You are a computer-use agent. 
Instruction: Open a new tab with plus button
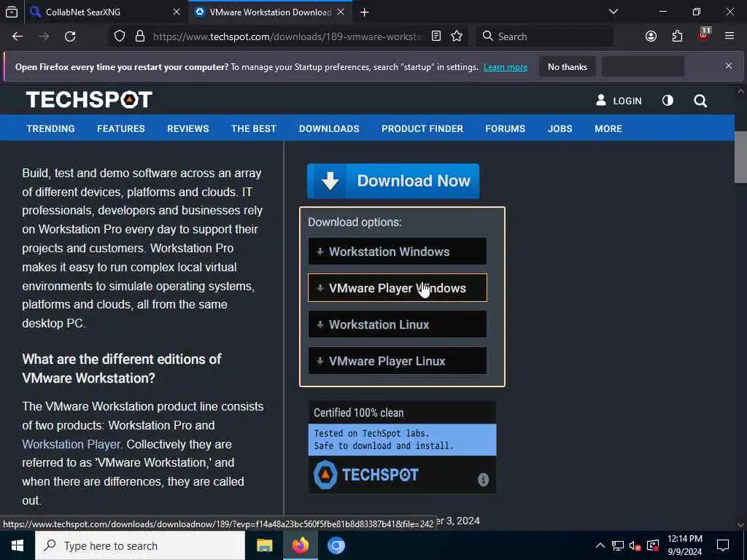[x=365, y=12]
